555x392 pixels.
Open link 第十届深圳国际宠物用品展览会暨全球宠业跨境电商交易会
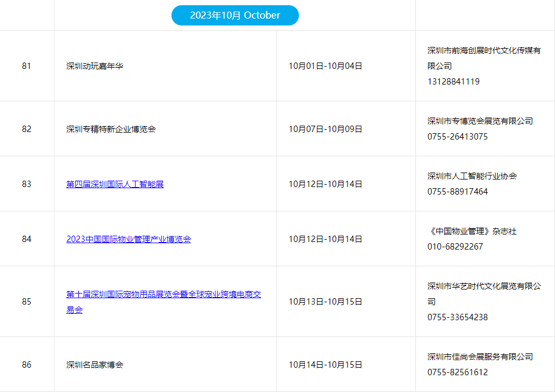[x=163, y=302]
